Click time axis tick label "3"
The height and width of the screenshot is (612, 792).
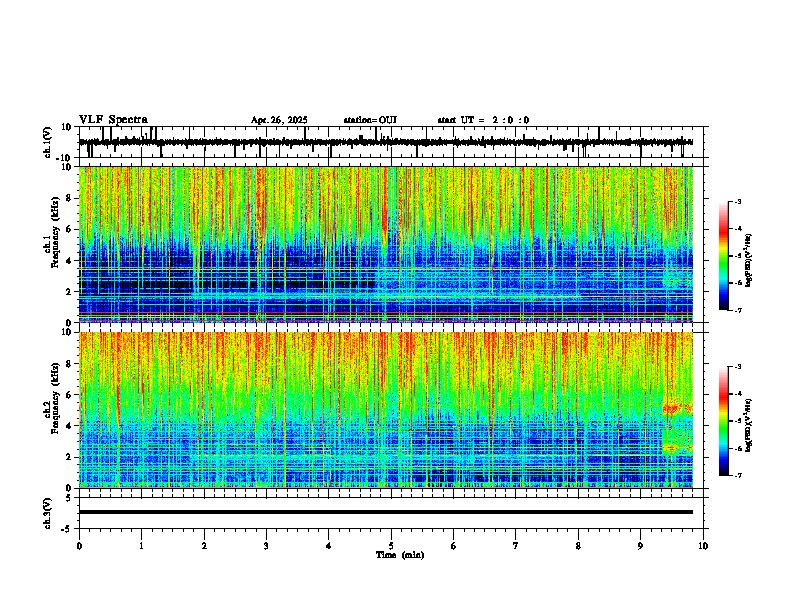266,546
